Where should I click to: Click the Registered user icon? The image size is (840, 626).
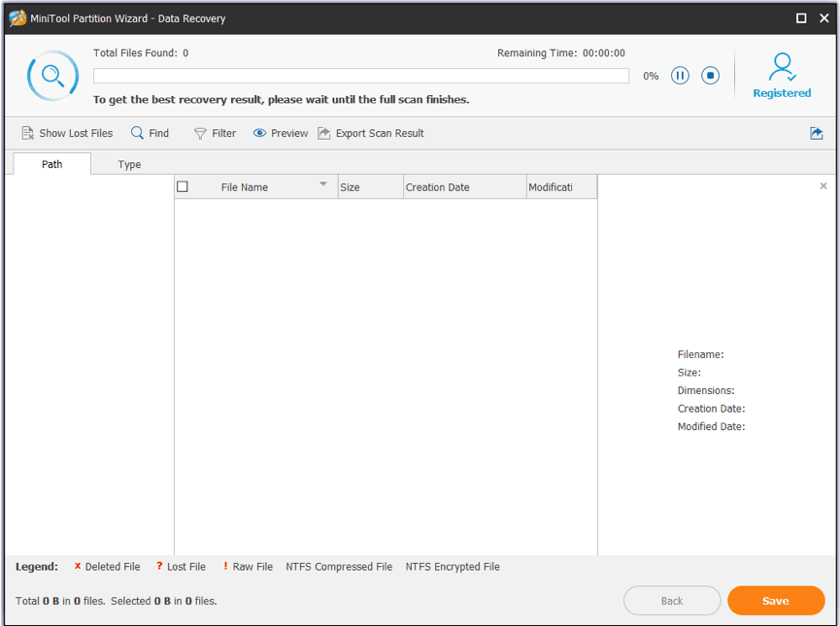[x=782, y=68]
